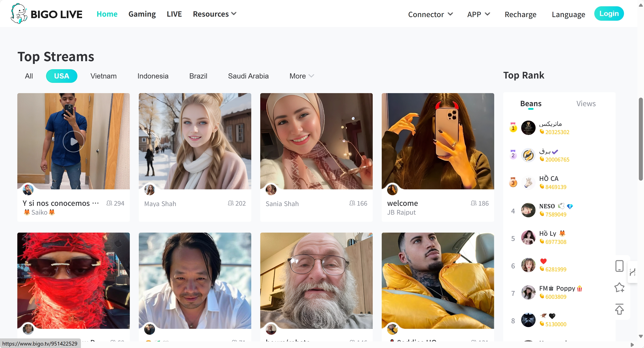Click the viewer count icon showing 166
The width and height of the screenshot is (644, 348).
(x=352, y=203)
